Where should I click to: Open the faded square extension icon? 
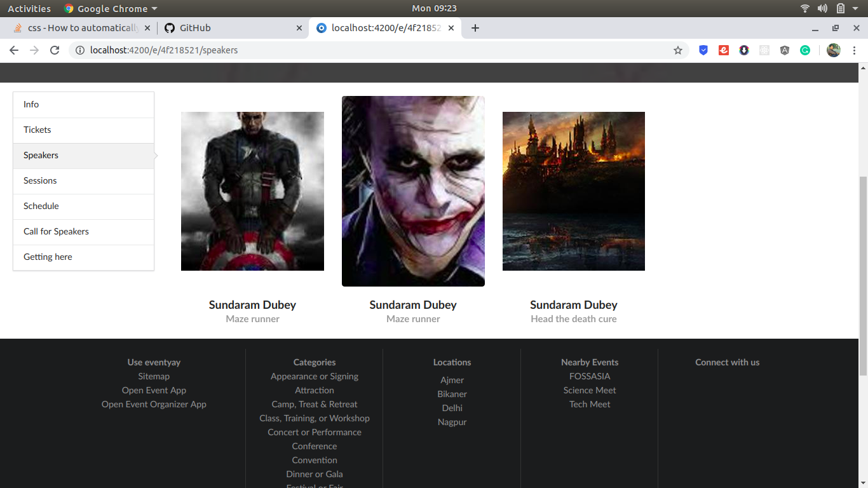pyautogui.click(x=764, y=50)
